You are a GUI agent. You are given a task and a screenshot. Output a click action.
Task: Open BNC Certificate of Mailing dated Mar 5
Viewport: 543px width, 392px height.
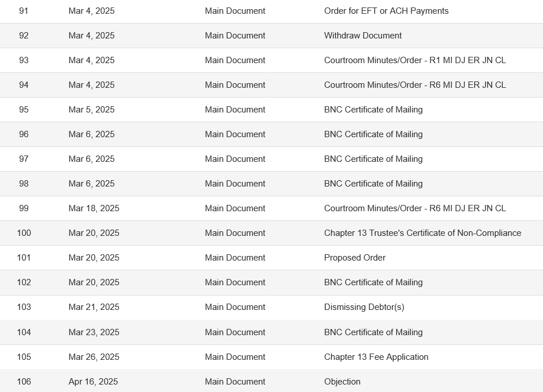click(373, 110)
